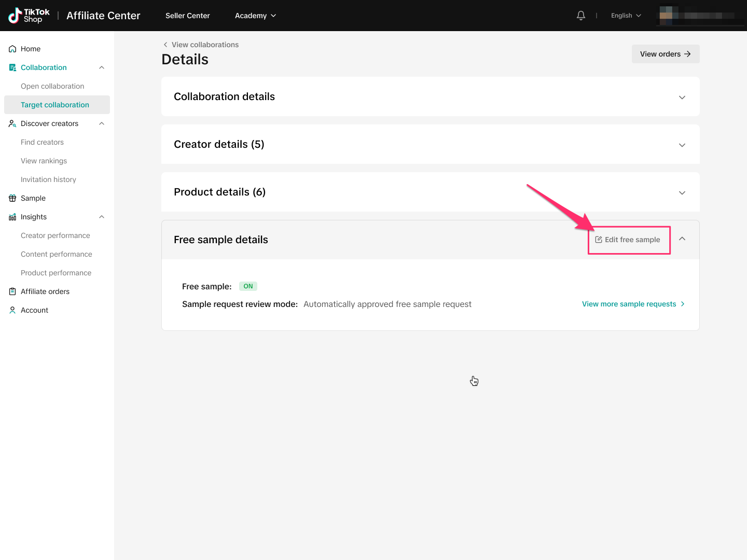Collapse the Free sample details section
The height and width of the screenshot is (560, 747).
(682, 239)
